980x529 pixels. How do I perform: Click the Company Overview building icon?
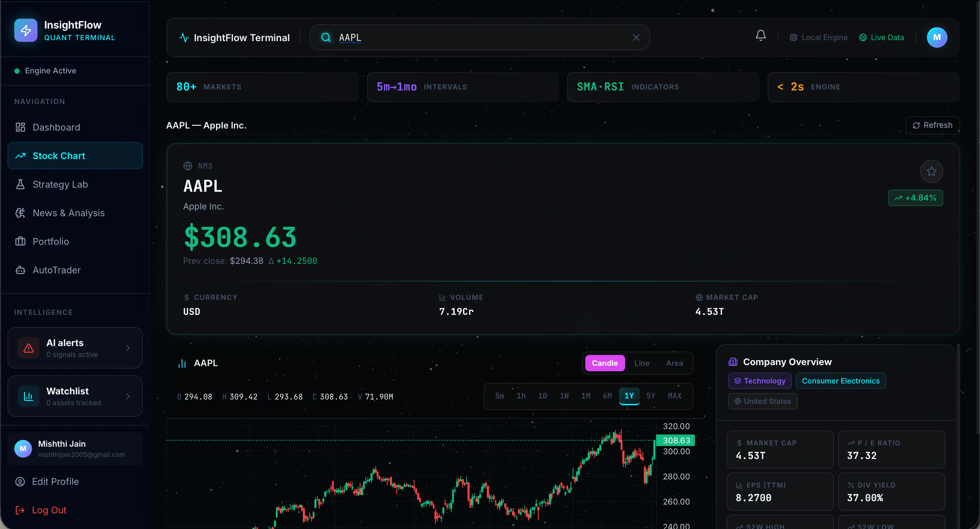(733, 362)
